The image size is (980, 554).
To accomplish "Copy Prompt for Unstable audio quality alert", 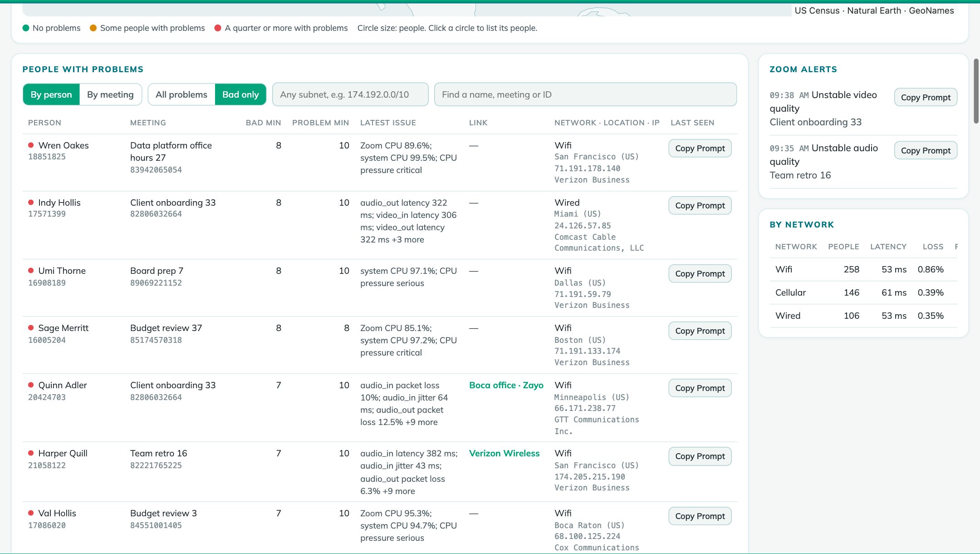I will 926,150.
